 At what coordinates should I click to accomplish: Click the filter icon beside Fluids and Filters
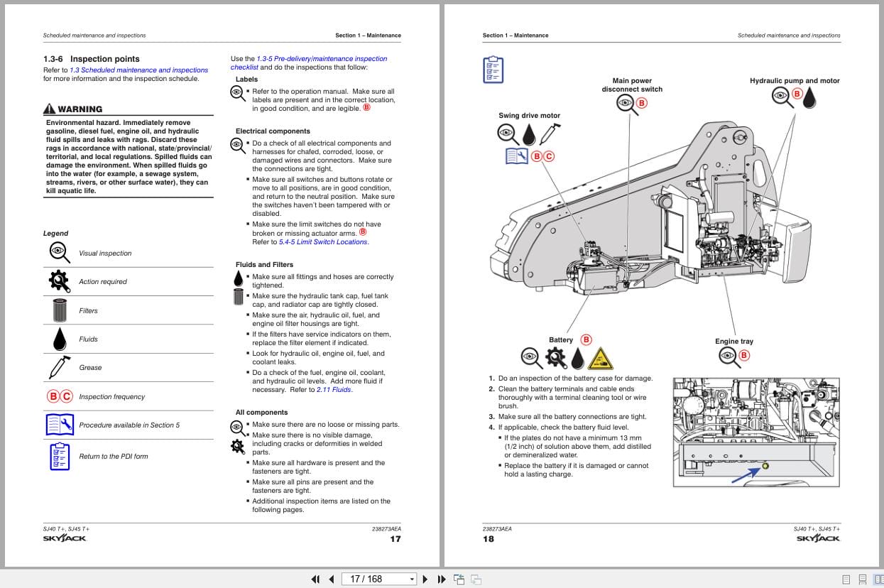[x=238, y=297]
